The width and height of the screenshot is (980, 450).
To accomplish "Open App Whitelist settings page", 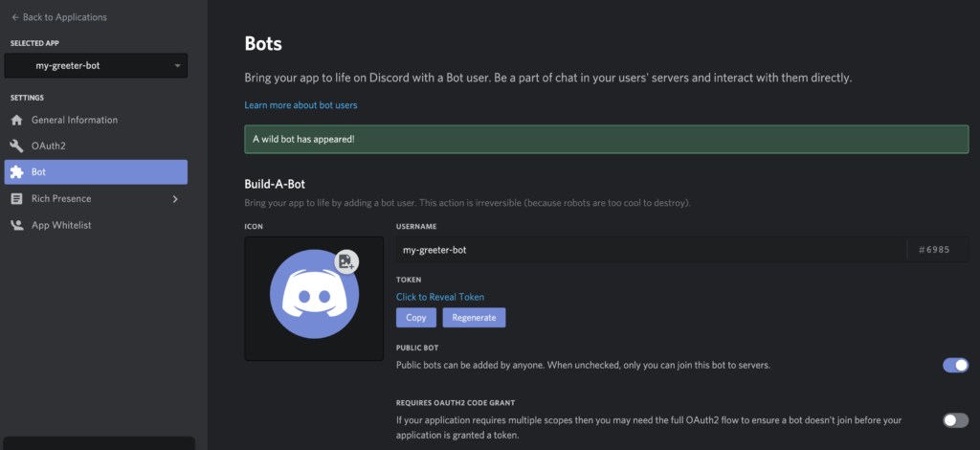I will [96, 225].
